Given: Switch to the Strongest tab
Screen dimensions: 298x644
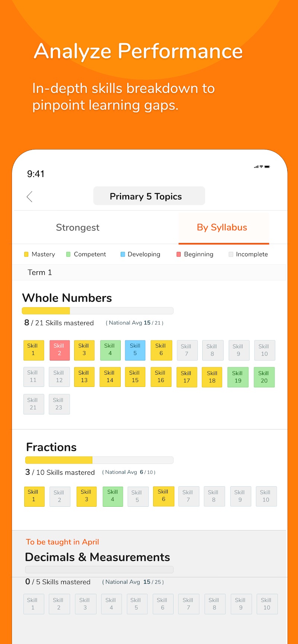Looking at the screenshot, I should point(77,227).
